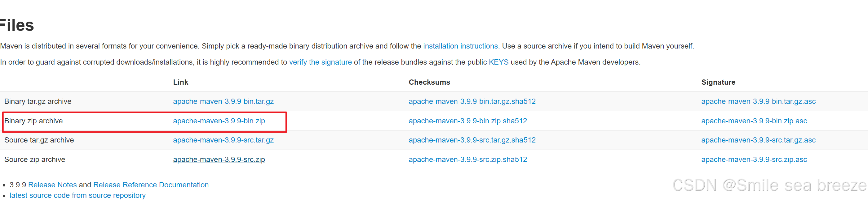
Task: Click the Checksums column header
Action: [x=429, y=82]
